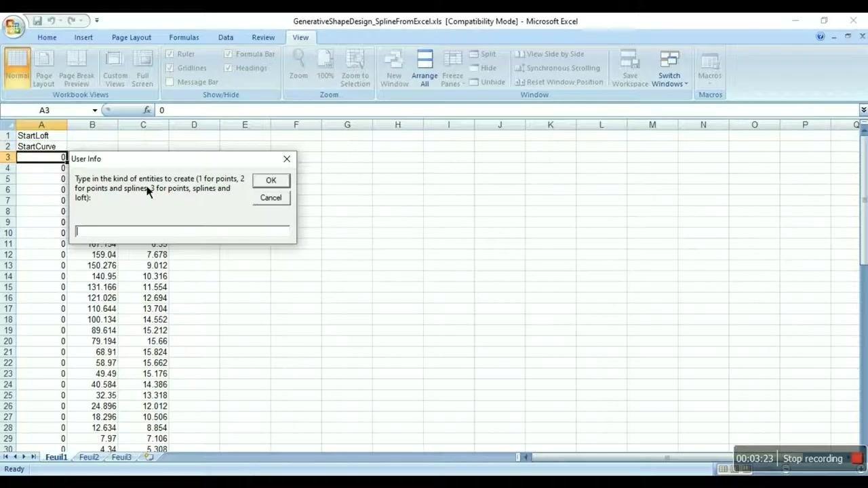
Task: Toggle the Gridlines checkbox
Action: coord(170,68)
